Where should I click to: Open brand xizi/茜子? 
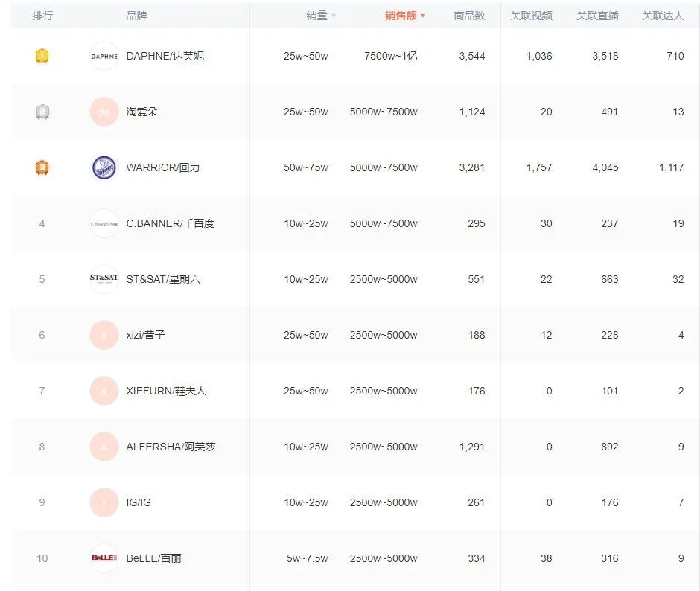point(145,335)
